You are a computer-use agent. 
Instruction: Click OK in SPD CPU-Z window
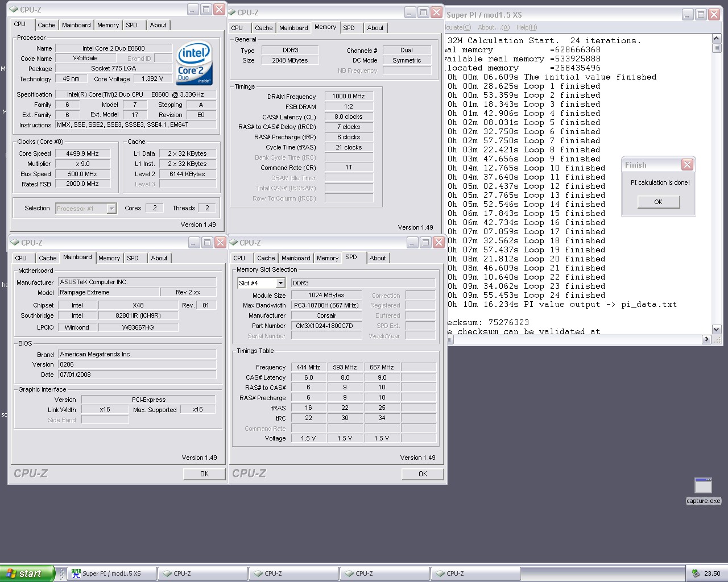click(423, 474)
